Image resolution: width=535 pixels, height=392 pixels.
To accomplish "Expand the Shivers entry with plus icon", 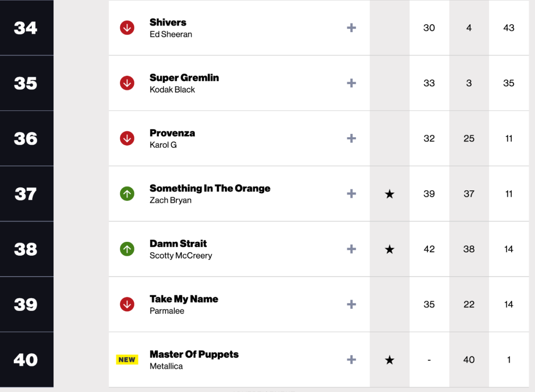I will click(x=351, y=28).
